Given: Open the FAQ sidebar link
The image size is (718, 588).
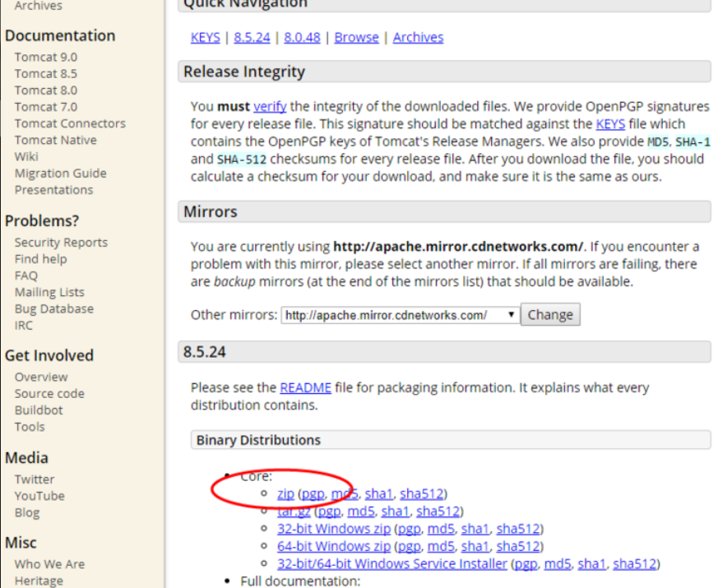Looking at the screenshot, I should point(26,275).
